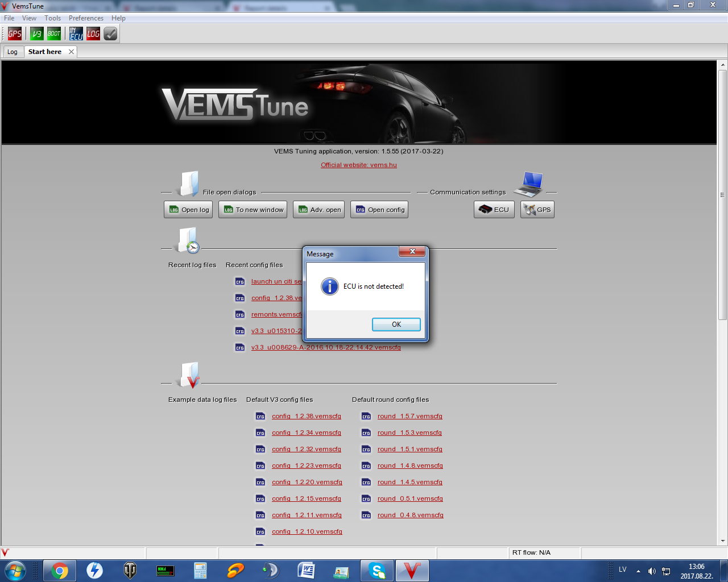Open round_1.4.8.vemscfg link
Screen dimensions: 728x582
pyautogui.click(x=410, y=465)
